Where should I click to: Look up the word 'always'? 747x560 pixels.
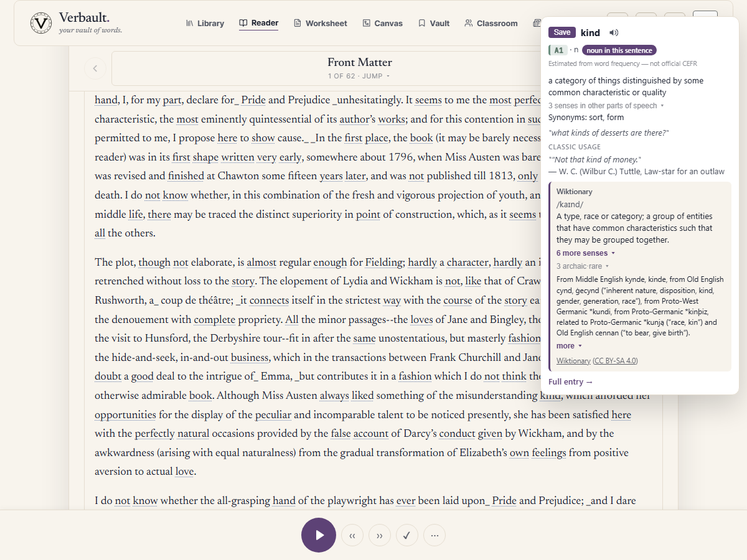(334, 396)
